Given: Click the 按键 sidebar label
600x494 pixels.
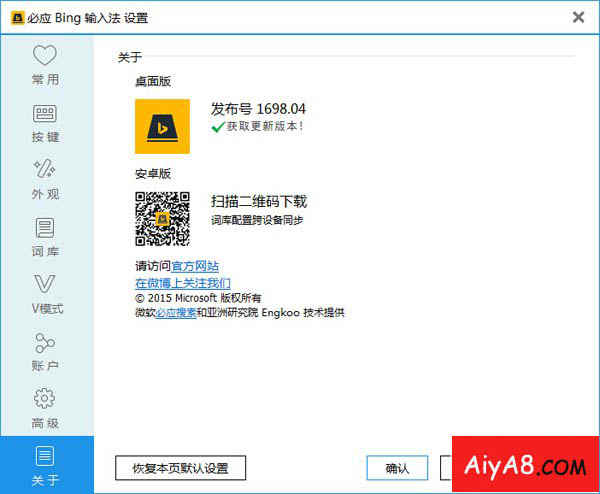Looking at the screenshot, I should [46, 137].
